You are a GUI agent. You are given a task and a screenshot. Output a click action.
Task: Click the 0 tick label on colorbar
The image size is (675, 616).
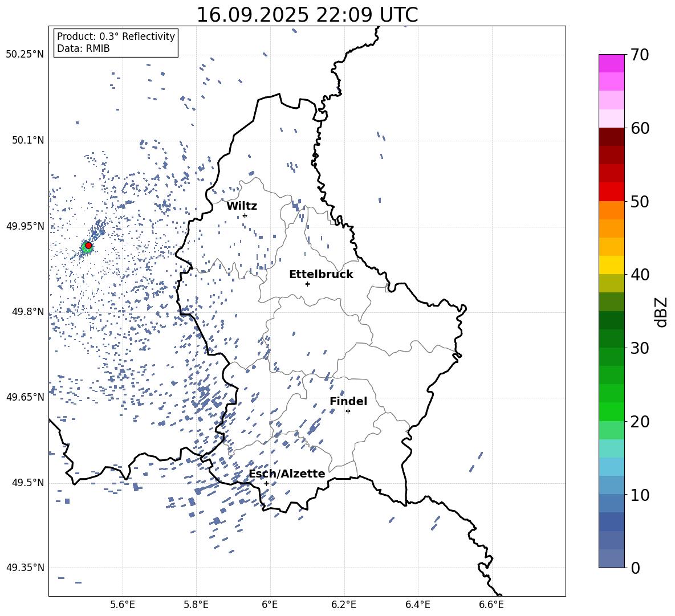point(635,568)
